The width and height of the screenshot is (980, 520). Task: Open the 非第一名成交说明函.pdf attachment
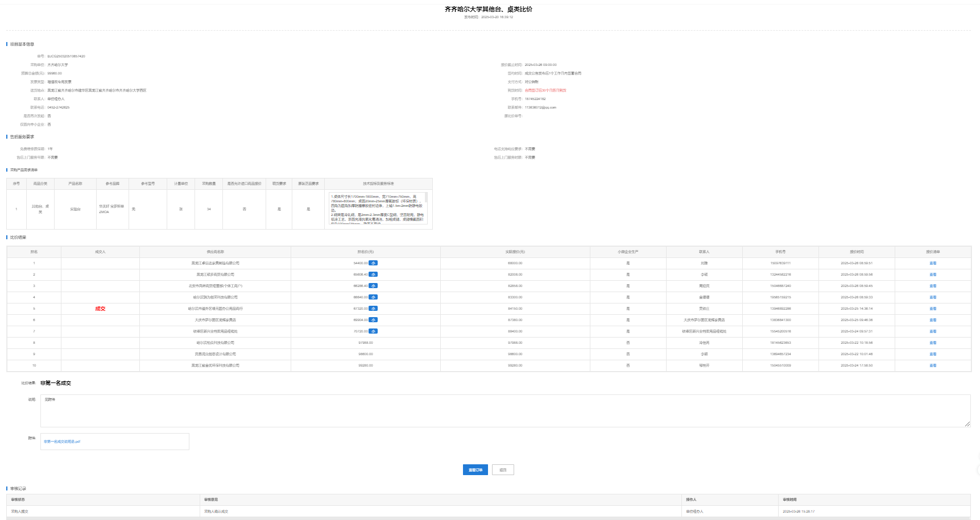(62, 442)
